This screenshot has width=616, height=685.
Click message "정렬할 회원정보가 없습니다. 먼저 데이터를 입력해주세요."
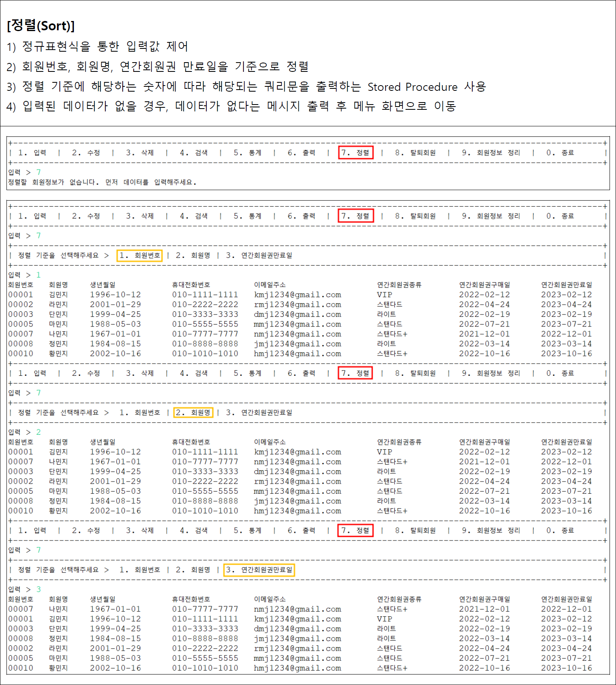[103, 182]
